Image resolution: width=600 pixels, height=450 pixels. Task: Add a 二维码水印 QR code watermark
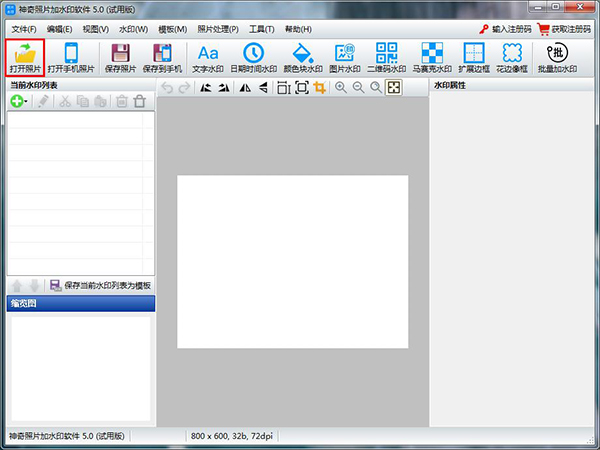pos(387,58)
